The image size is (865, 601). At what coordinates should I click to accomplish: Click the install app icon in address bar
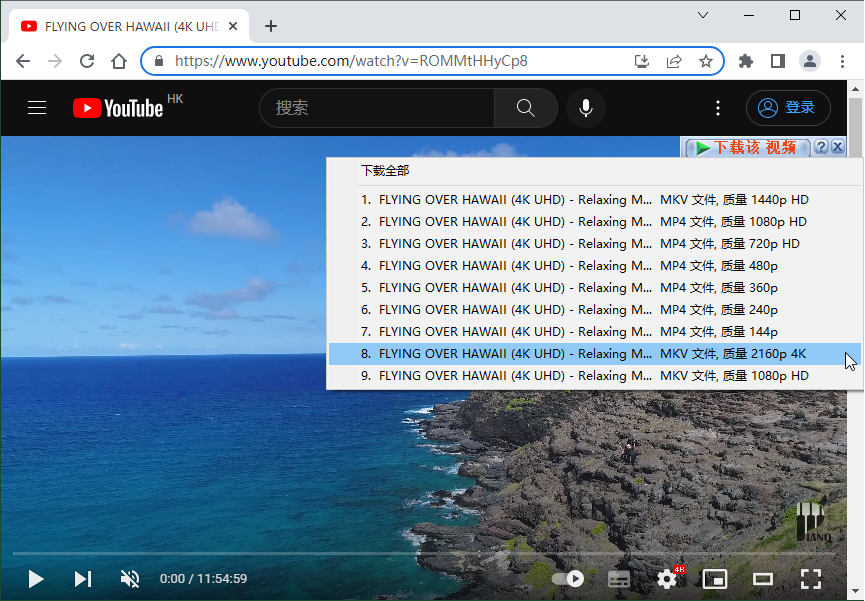pyautogui.click(x=642, y=61)
